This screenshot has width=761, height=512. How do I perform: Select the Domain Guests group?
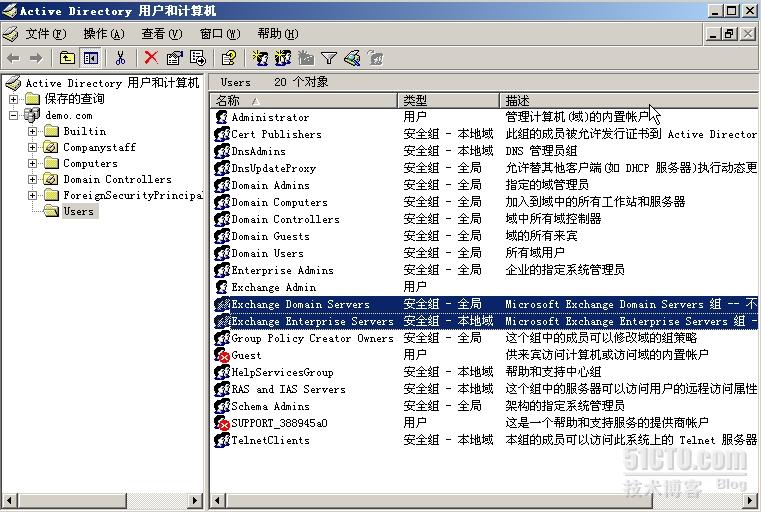point(270,236)
